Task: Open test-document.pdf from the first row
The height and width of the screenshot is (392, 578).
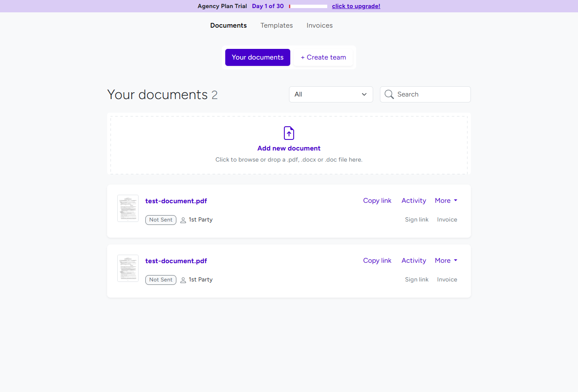Action: [176, 201]
